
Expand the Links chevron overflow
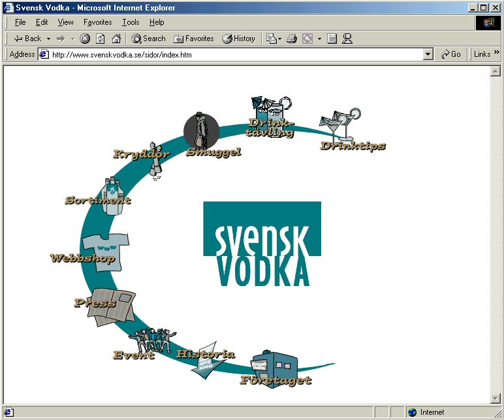(x=496, y=52)
